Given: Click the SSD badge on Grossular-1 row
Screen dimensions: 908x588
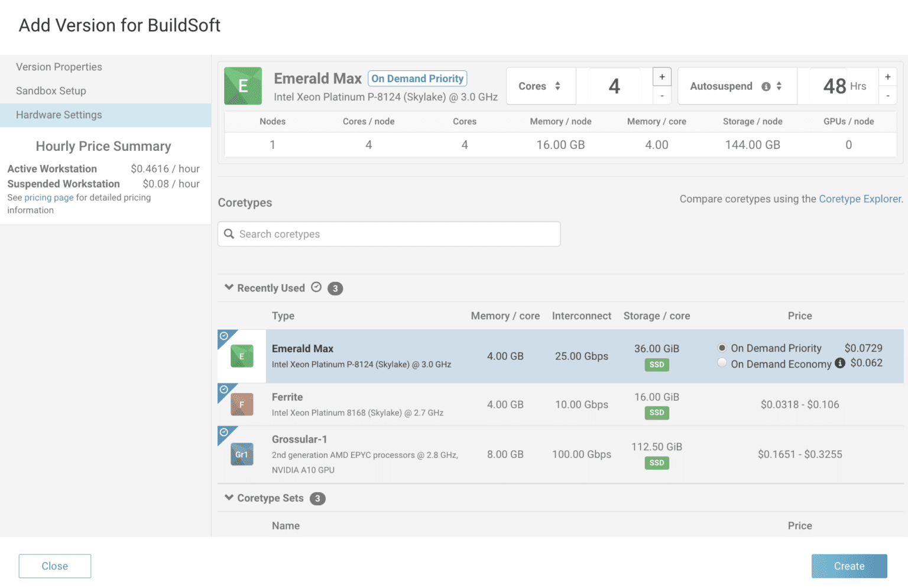Looking at the screenshot, I should tap(656, 463).
